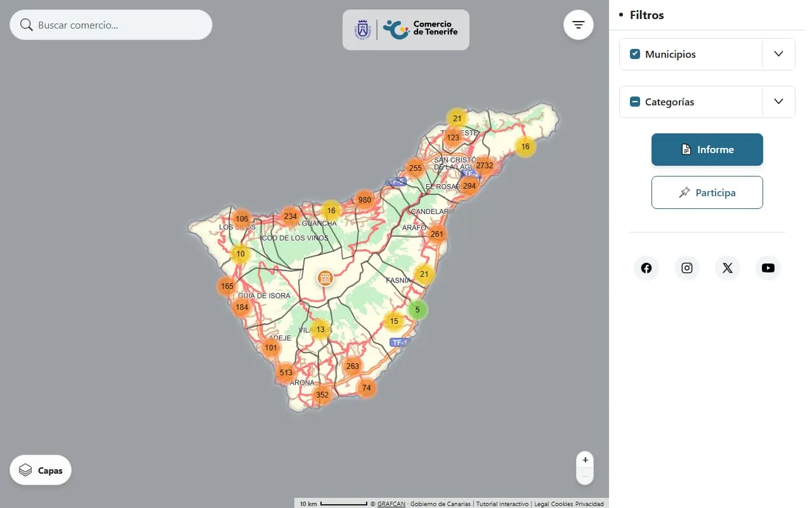812x508 pixels.
Task: Click the 165 cluster marker
Action: point(227,286)
